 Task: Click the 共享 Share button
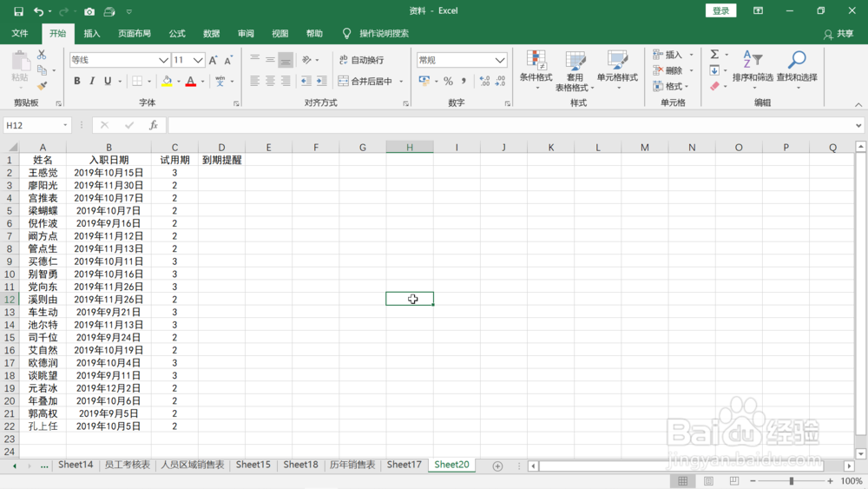pyautogui.click(x=838, y=34)
